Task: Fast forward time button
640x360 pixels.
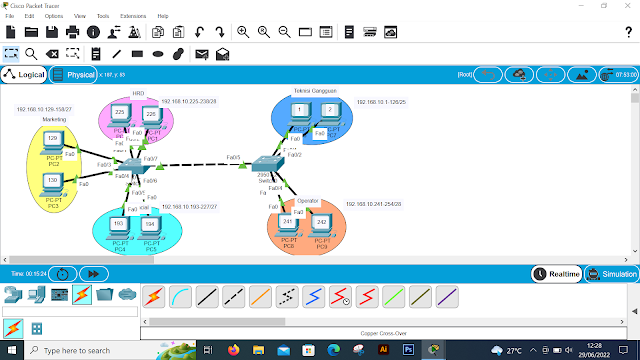Action: (94, 274)
